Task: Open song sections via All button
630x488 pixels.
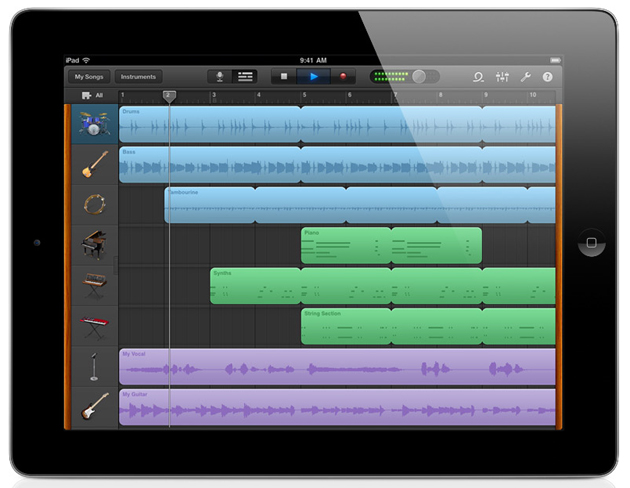Action: (92, 95)
